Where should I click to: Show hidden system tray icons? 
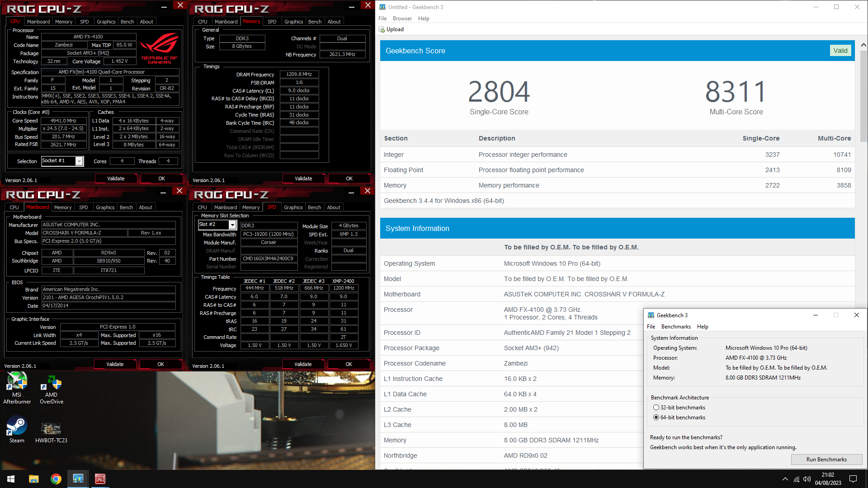click(785, 479)
